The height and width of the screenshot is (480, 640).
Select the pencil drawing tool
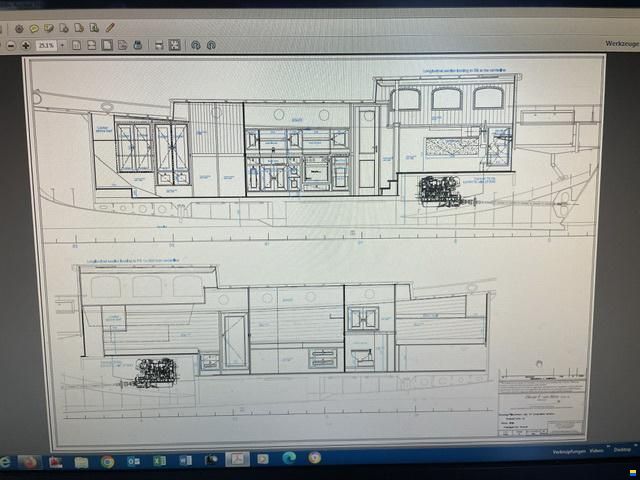tap(110, 27)
